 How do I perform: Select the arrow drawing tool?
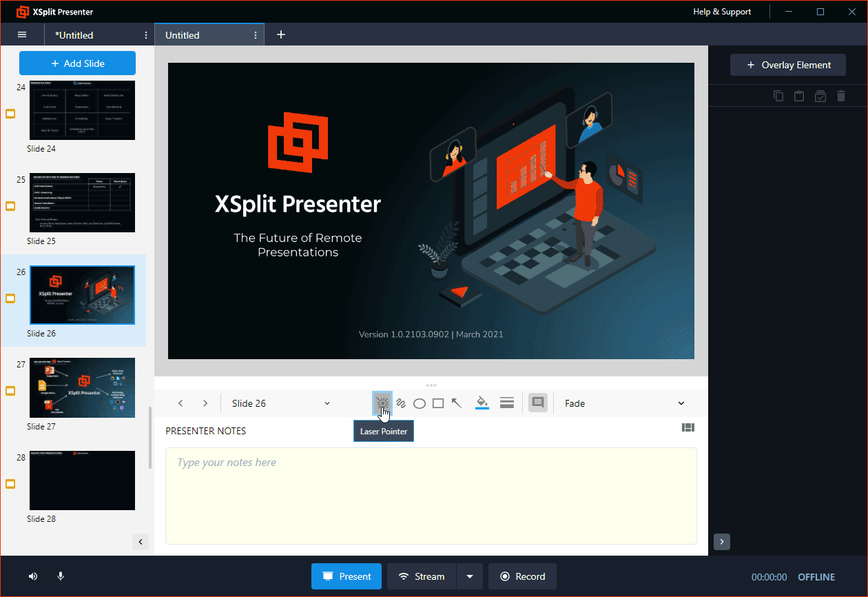click(x=457, y=403)
